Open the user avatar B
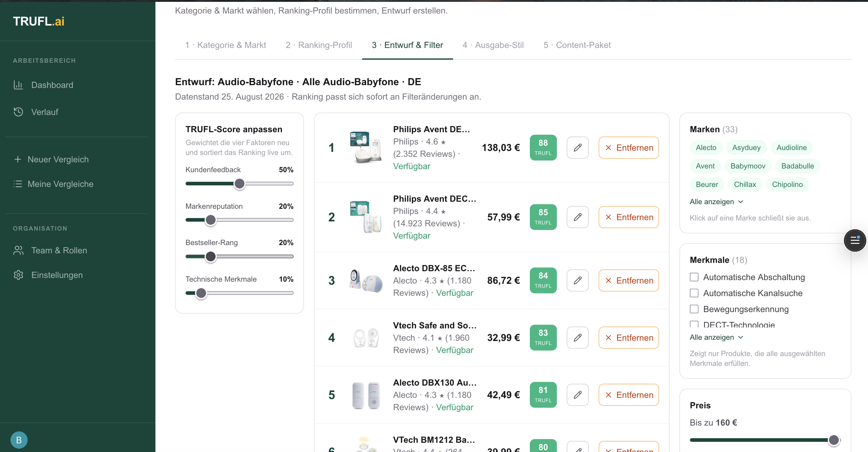 click(x=19, y=440)
